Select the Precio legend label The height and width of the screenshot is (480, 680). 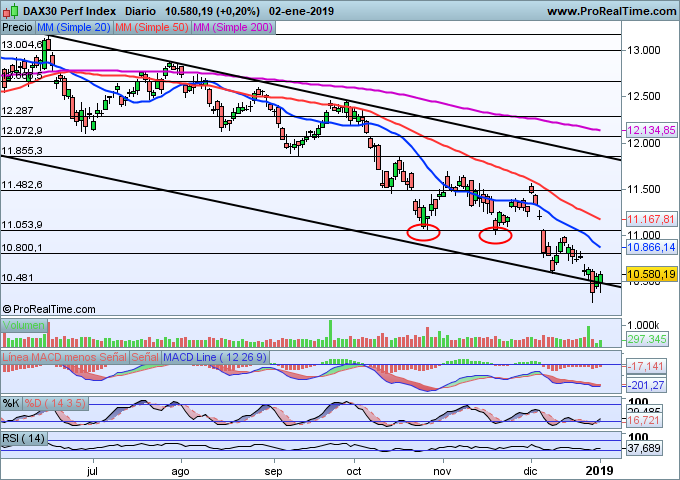17,27
